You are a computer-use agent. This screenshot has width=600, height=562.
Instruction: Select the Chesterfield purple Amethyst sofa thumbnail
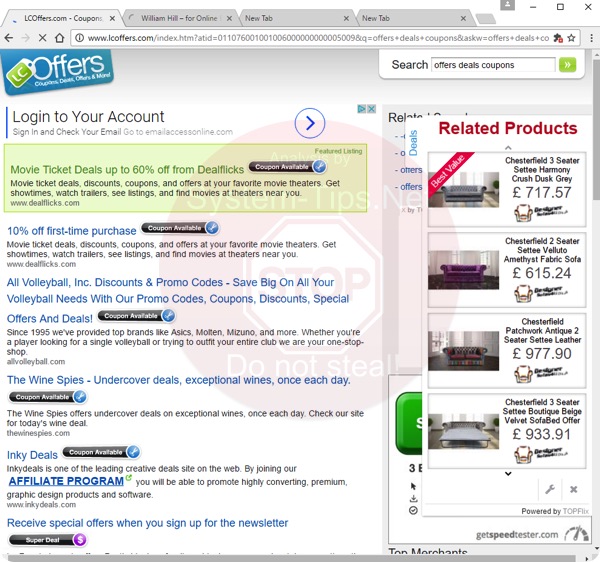tap(463, 268)
